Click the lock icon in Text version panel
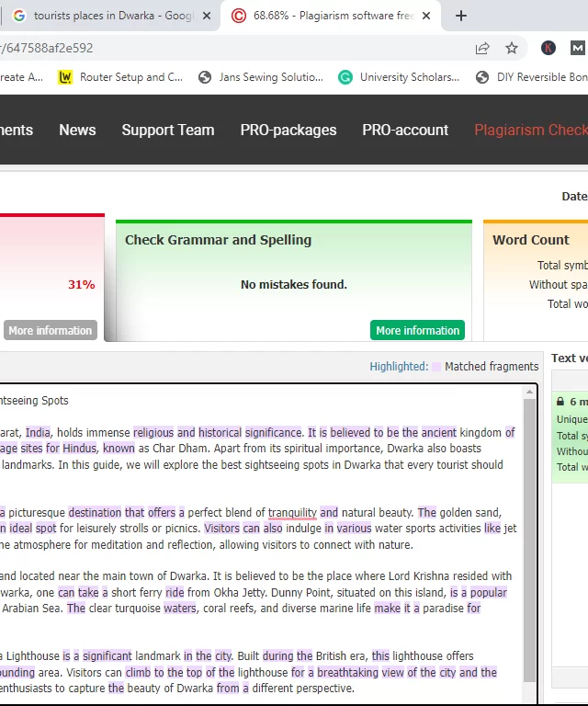This screenshot has height=706, width=588. [x=560, y=402]
